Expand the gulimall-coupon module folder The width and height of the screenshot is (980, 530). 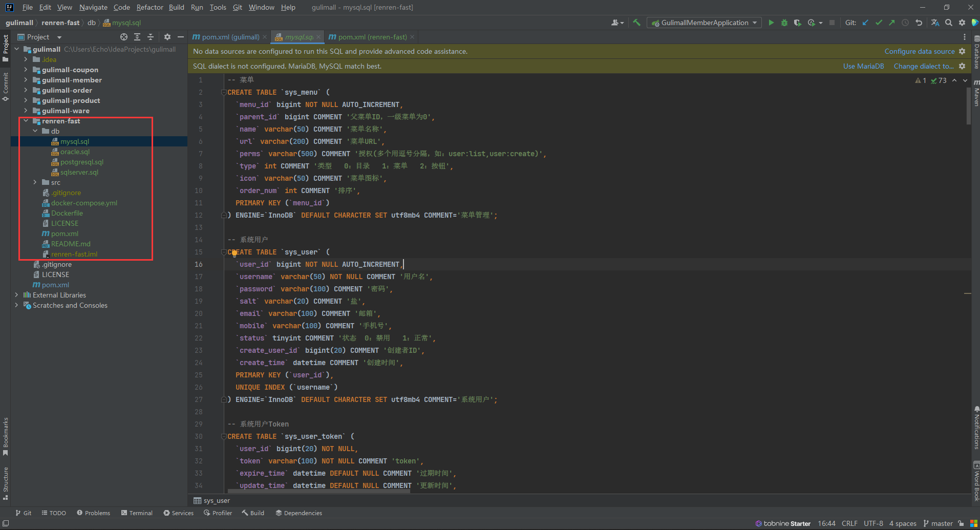(26, 70)
